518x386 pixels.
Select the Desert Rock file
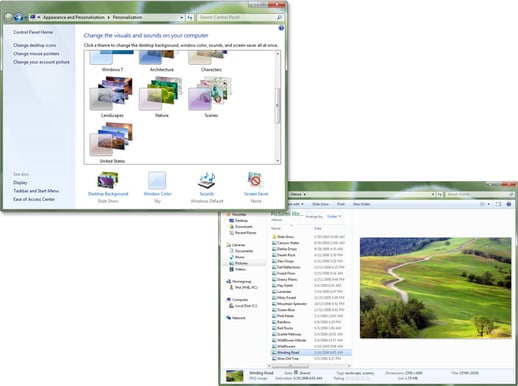coord(284,255)
